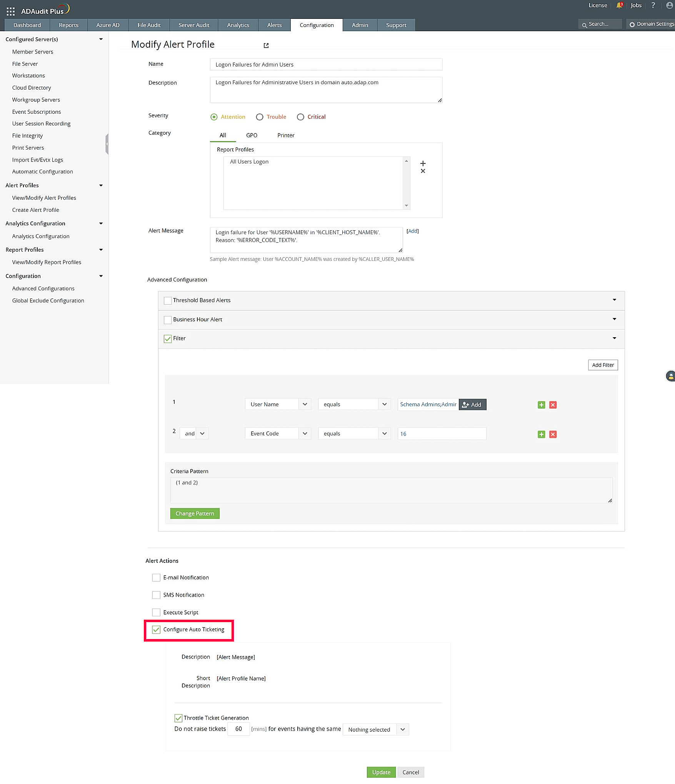Switch to the GPO category tab
Viewport: 675px width, 784px height.
pos(252,135)
